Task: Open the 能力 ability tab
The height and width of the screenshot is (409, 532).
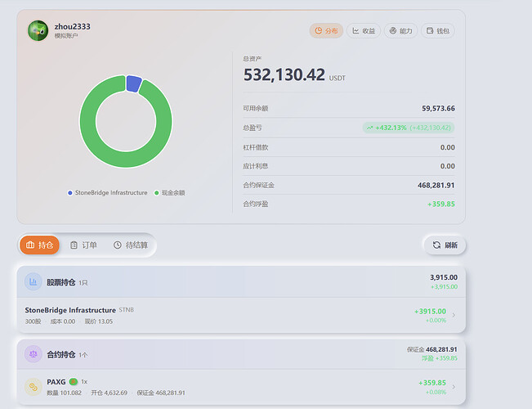Action: click(x=400, y=31)
